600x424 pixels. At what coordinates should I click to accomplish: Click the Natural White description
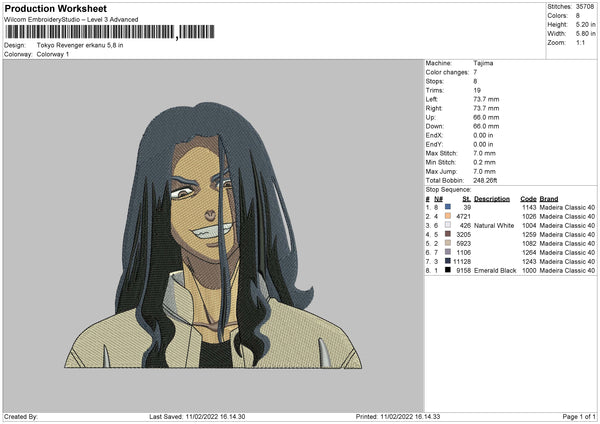[494, 225]
